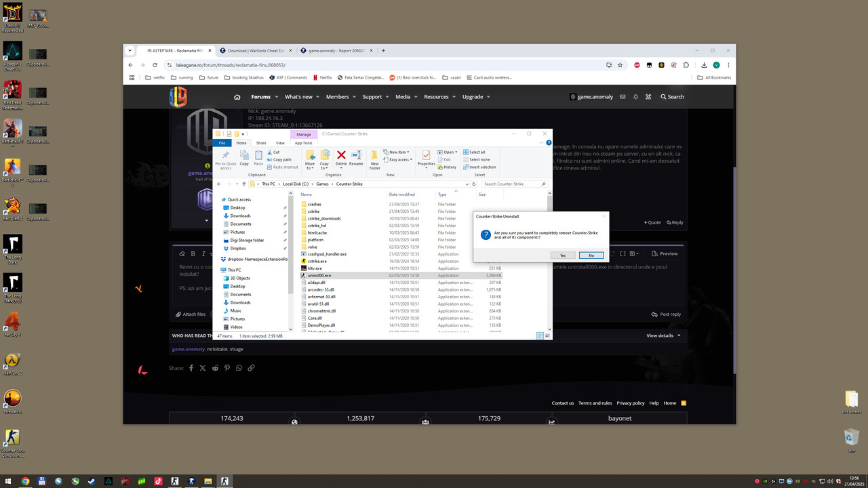Click Pin to Quick access icon
This screenshot has width=868, height=488.
[x=225, y=160]
